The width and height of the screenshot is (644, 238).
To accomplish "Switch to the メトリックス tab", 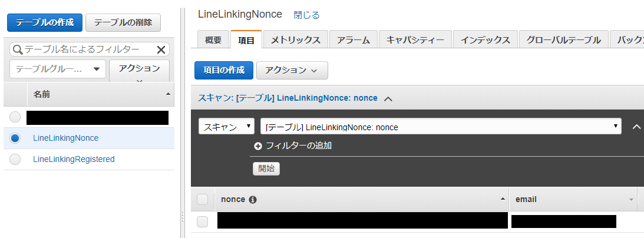I will 295,40.
